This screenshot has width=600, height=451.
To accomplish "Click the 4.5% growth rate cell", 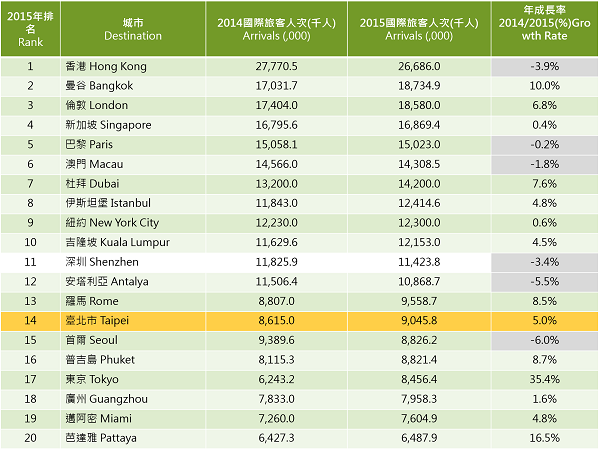I will (545, 243).
